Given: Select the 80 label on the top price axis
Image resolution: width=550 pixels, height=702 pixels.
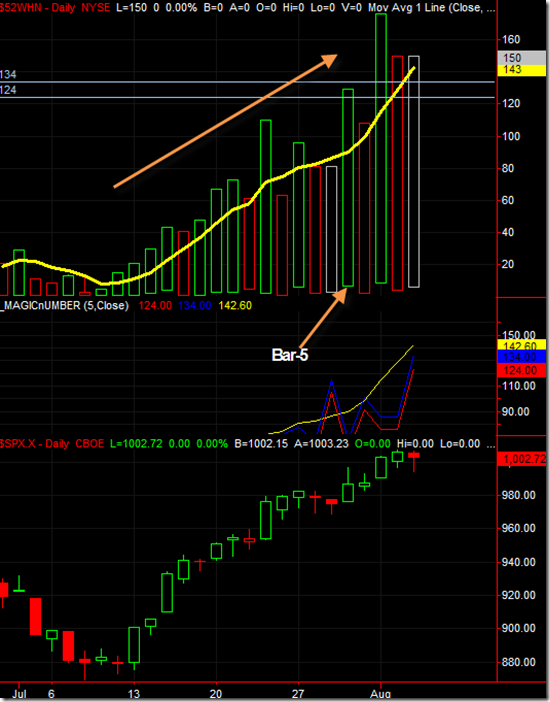Looking at the screenshot, I should [x=507, y=168].
